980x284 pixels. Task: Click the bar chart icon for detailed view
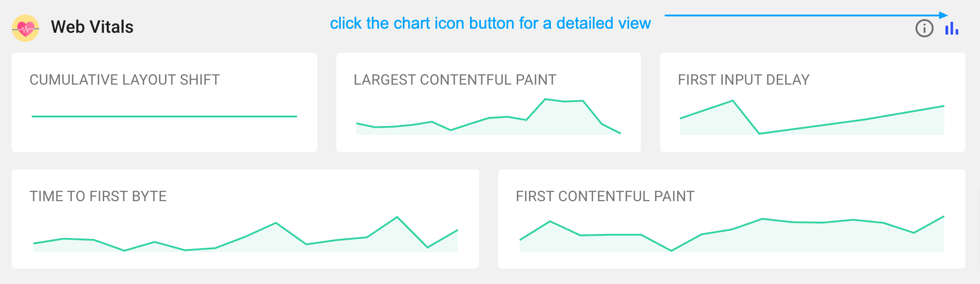(x=951, y=29)
